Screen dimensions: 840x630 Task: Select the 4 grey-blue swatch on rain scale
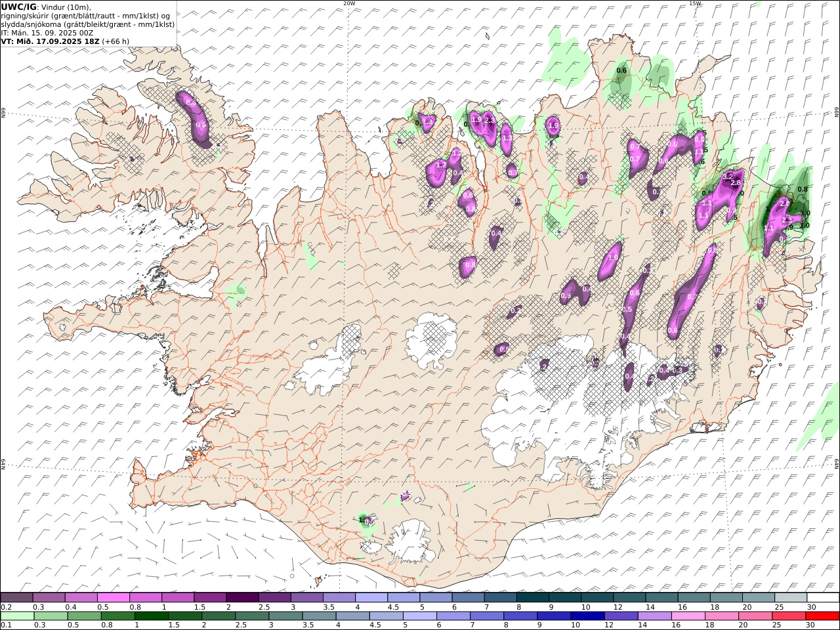click(353, 616)
